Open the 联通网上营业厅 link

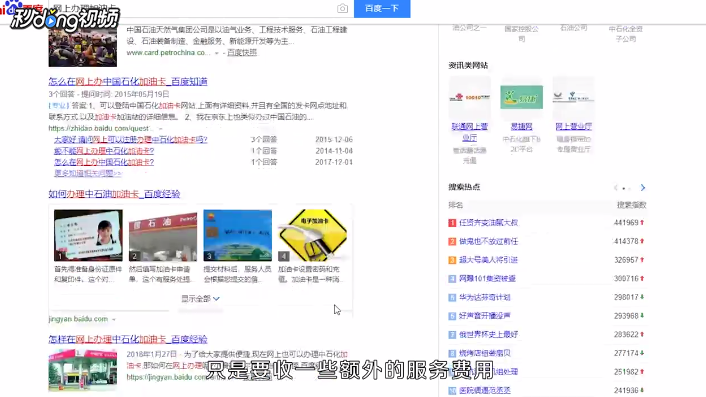click(470, 132)
